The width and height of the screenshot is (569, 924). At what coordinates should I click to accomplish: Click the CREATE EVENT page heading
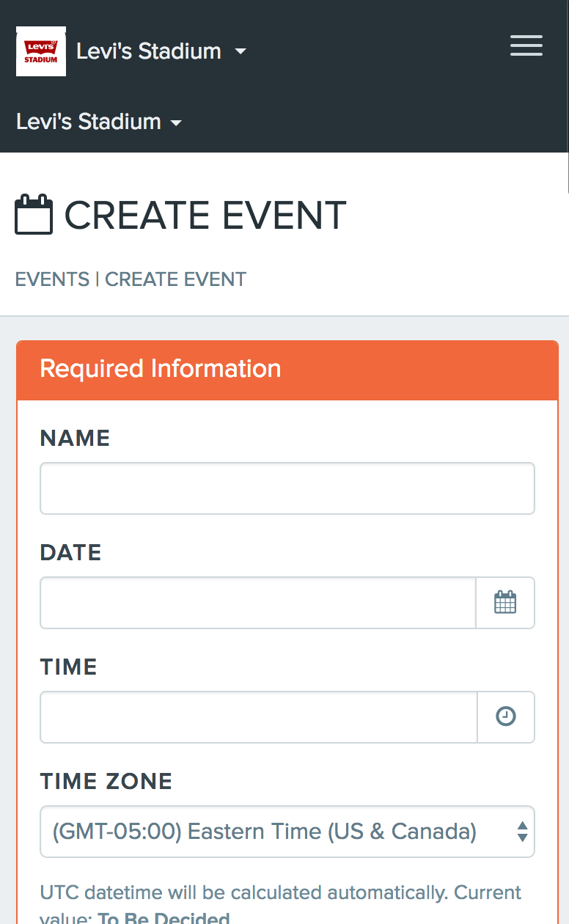[205, 215]
